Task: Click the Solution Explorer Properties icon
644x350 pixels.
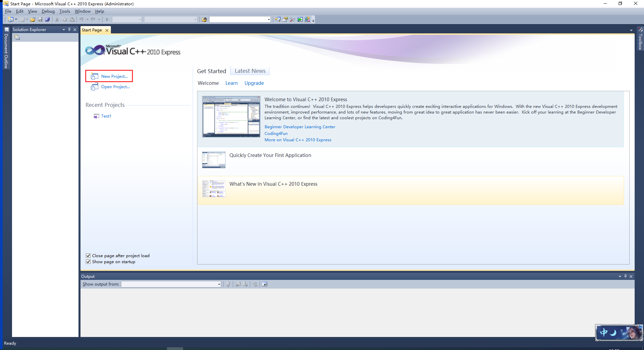Action: click(x=17, y=38)
